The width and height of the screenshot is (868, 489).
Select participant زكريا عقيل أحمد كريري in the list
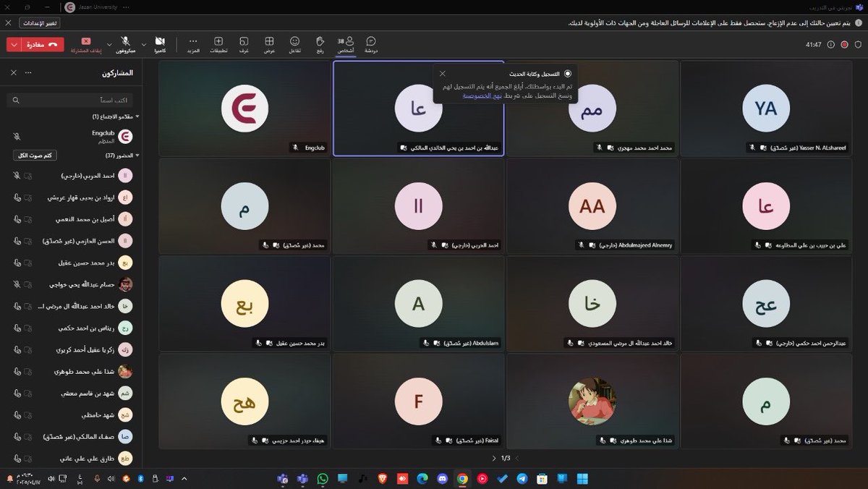tap(72, 349)
